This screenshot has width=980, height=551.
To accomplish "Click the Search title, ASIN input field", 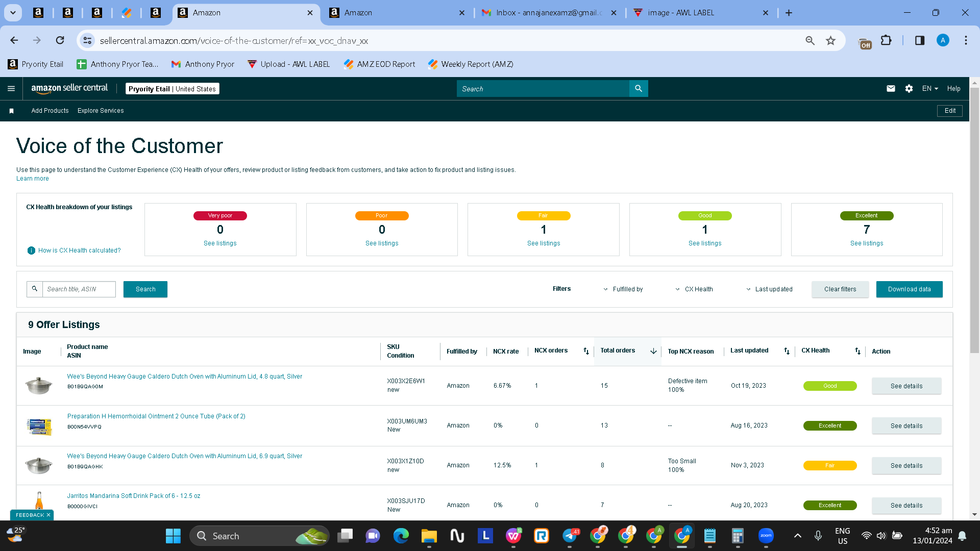I will (x=79, y=289).
